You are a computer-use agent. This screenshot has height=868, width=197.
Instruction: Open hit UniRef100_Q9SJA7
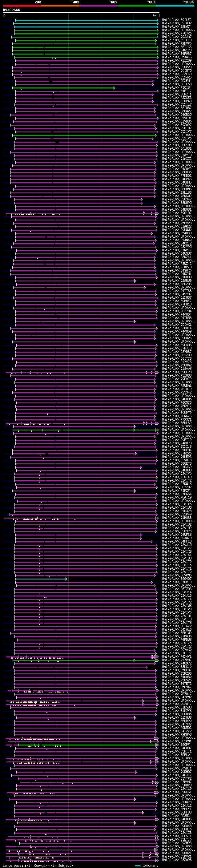(177, 37)
